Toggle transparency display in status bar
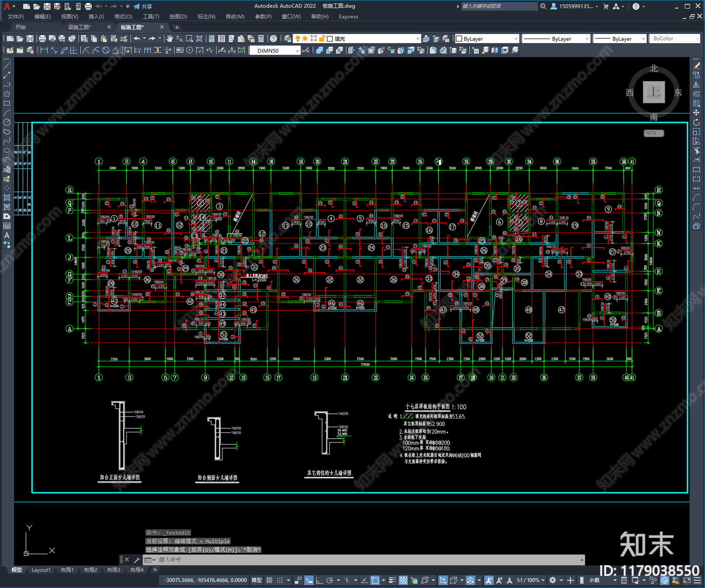The width and height of the screenshot is (705, 588). 403,580
